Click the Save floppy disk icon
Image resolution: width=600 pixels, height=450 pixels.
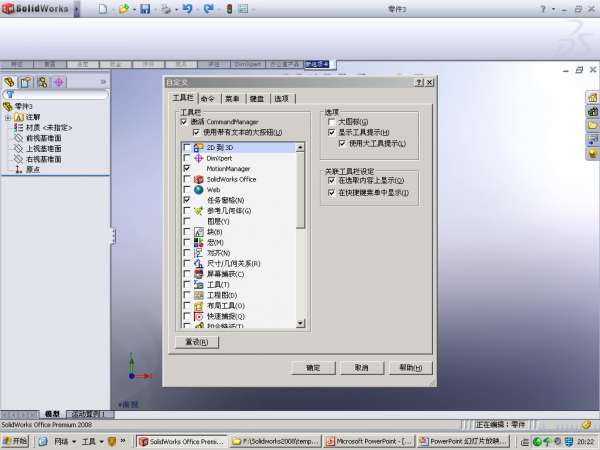click(145, 8)
